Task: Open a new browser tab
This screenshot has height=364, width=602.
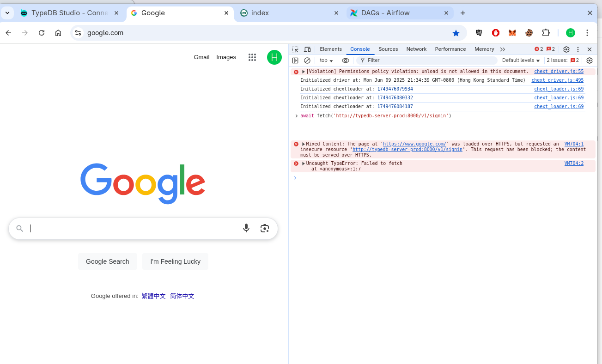Action: coord(463,13)
